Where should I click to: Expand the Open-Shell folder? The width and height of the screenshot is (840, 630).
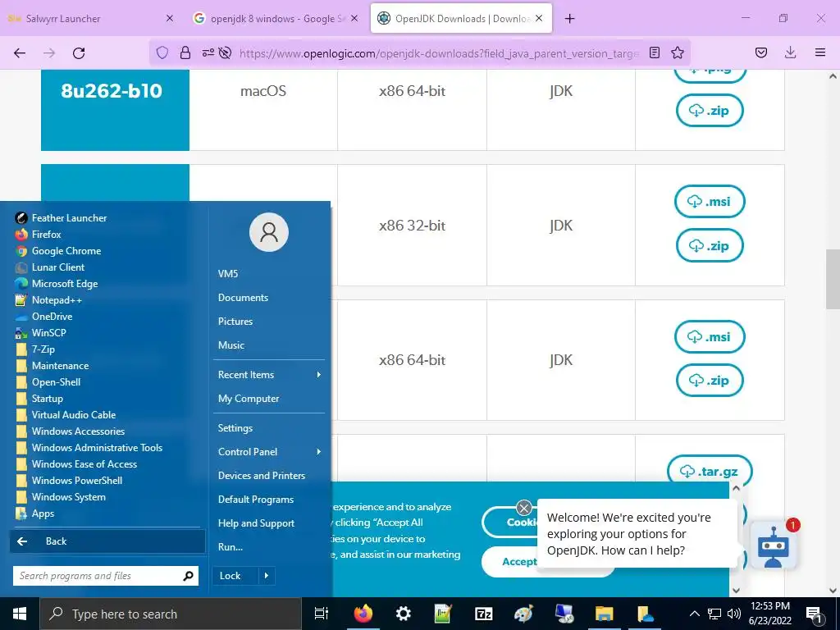click(x=48, y=382)
